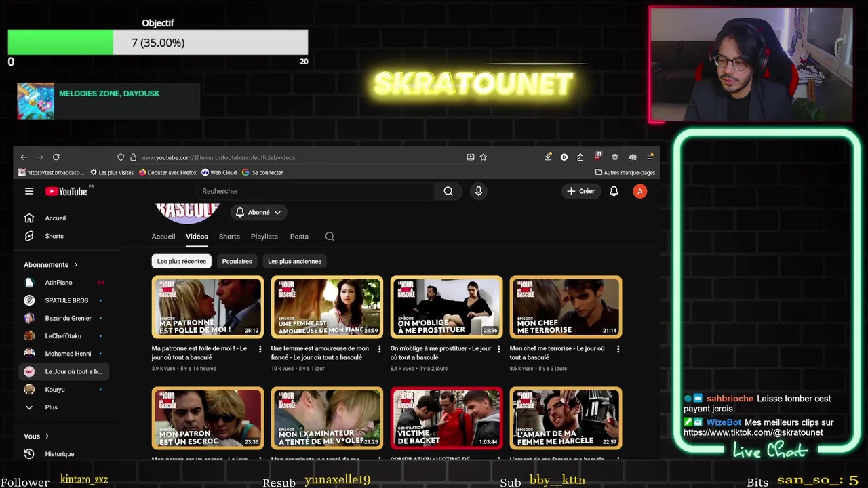Open the YouTube guide hamburger menu
Image resolution: width=868 pixels, height=488 pixels.
click(29, 191)
